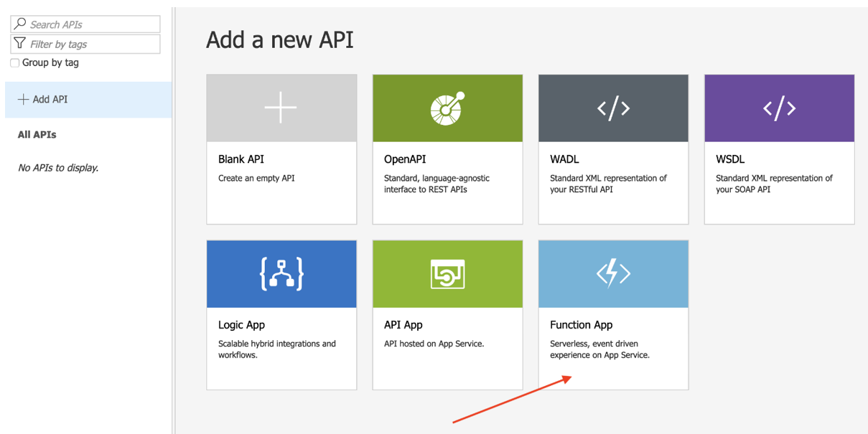Open the Add API option
The height and width of the screenshot is (434, 868).
click(45, 99)
